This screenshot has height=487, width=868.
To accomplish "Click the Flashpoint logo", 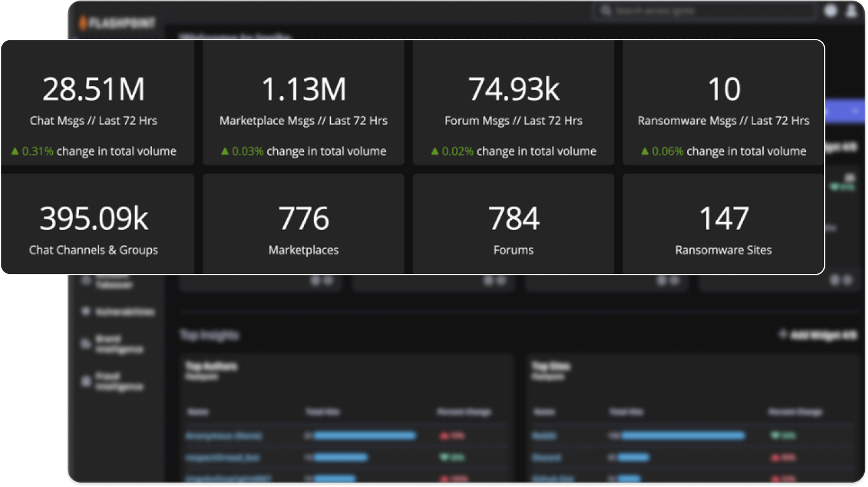I will click(x=117, y=24).
